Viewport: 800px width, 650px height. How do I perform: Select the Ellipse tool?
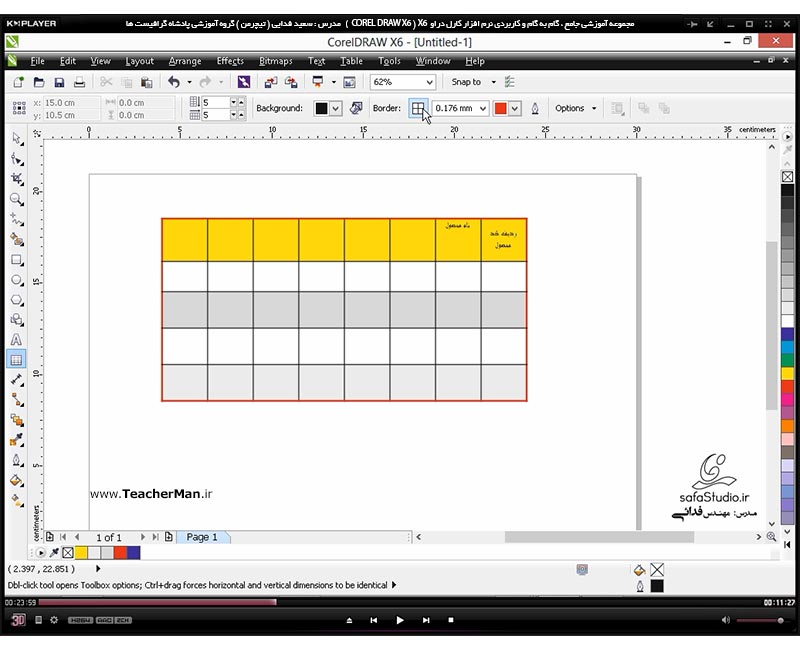(17, 280)
